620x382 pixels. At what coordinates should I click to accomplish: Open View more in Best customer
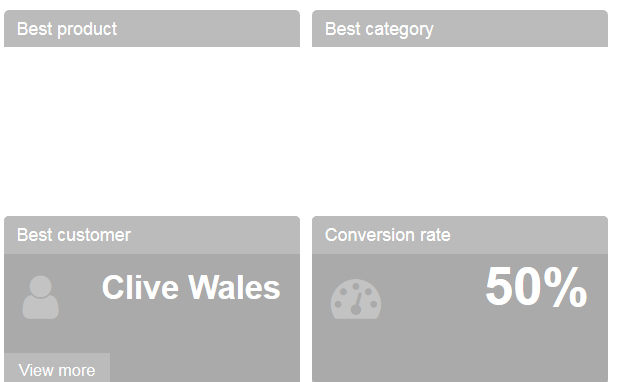click(x=57, y=368)
